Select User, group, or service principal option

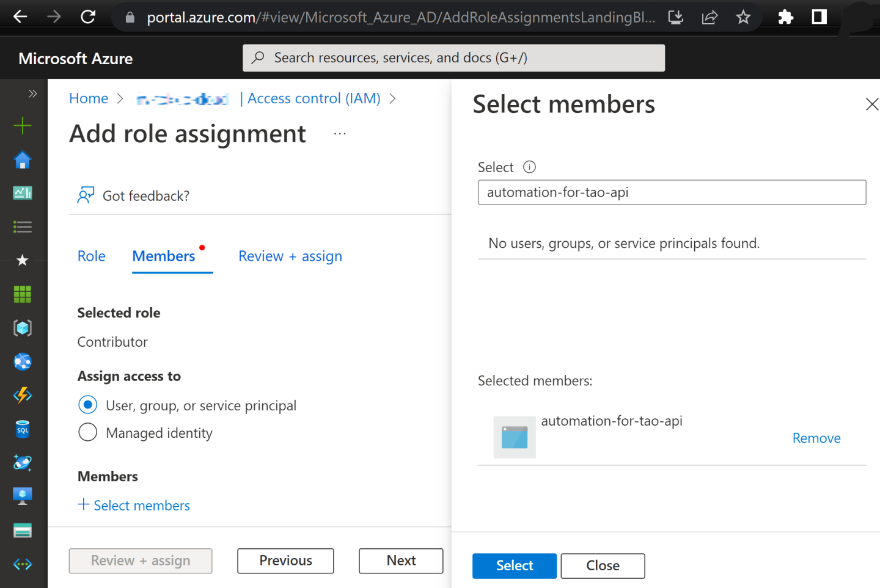(x=88, y=405)
